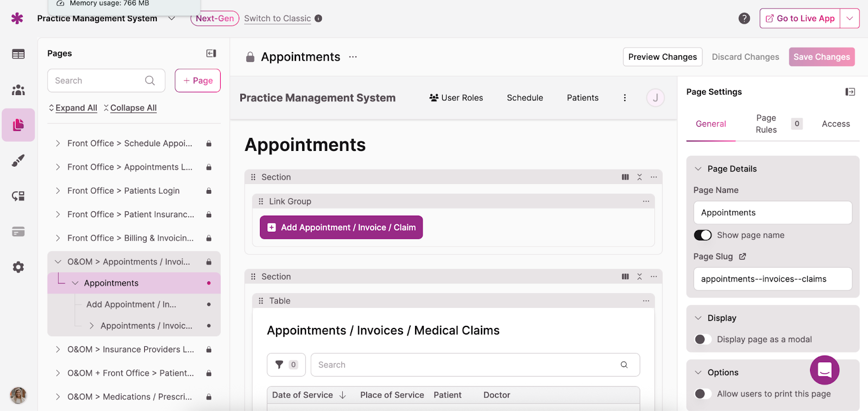Image resolution: width=868 pixels, height=411 pixels.
Task: Open the data tables icon in left sidebar
Action: click(x=18, y=54)
